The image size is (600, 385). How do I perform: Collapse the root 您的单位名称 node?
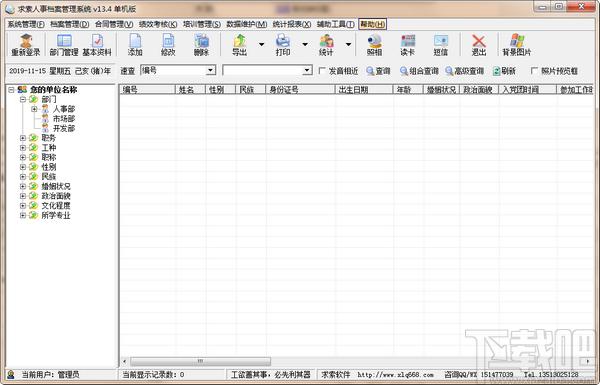(x=11, y=90)
